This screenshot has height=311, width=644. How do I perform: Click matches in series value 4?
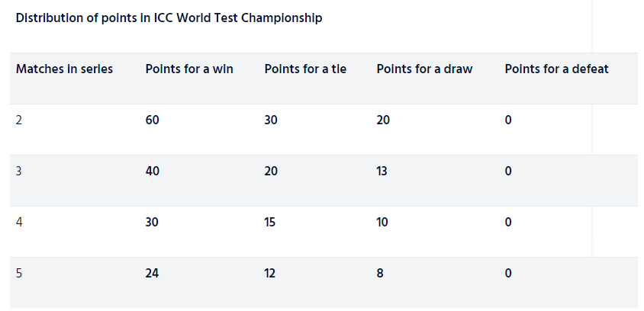point(19,223)
